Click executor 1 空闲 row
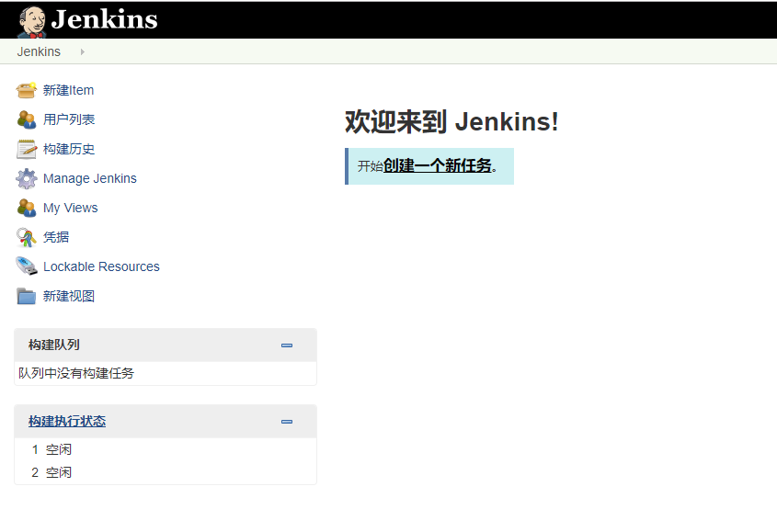 tap(166, 449)
